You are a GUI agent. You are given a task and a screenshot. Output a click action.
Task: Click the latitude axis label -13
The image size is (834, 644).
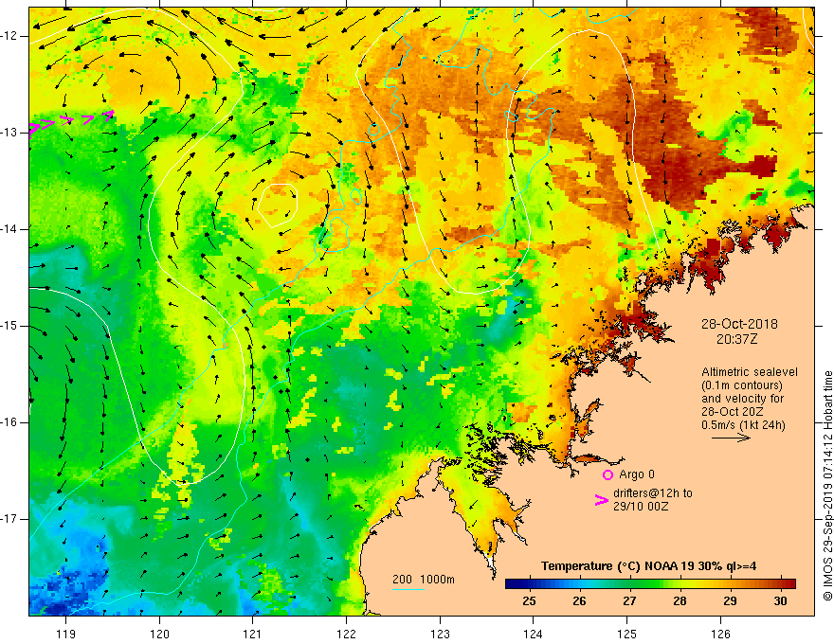click(9, 133)
